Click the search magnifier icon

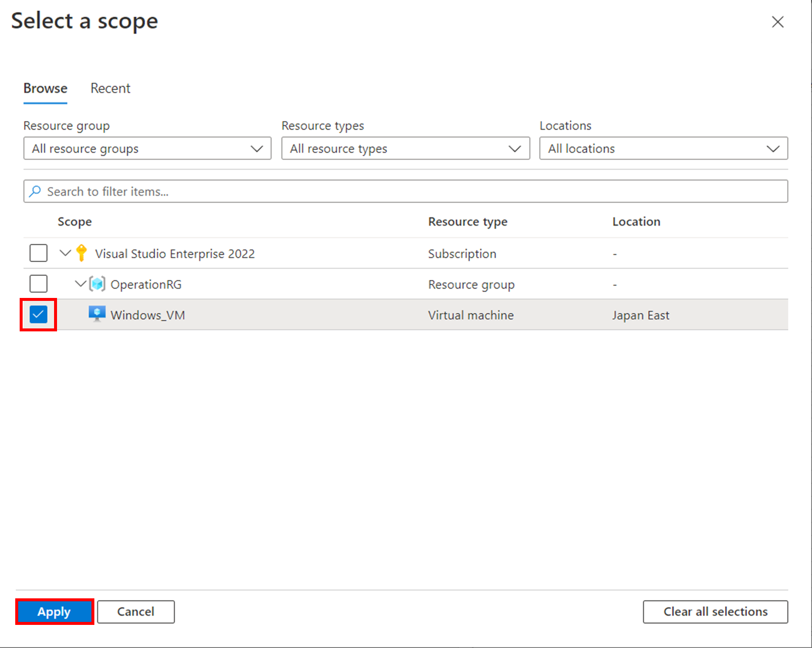tap(35, 191)
